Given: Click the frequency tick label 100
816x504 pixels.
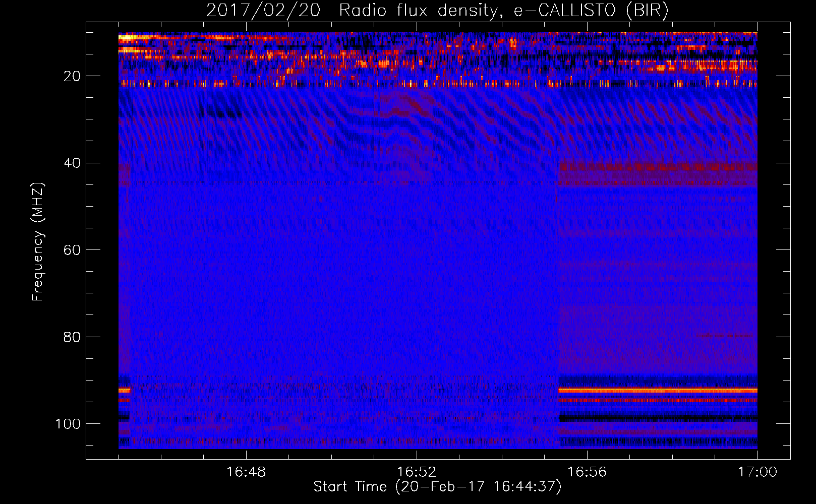Looking at the screenshot, I should click(x=68, y=424).
